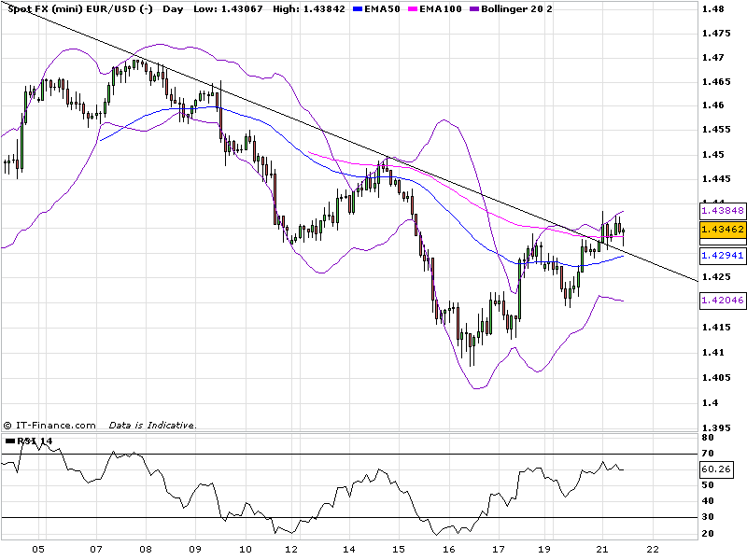Click the 1.45 price axis label

pos(712,155)
